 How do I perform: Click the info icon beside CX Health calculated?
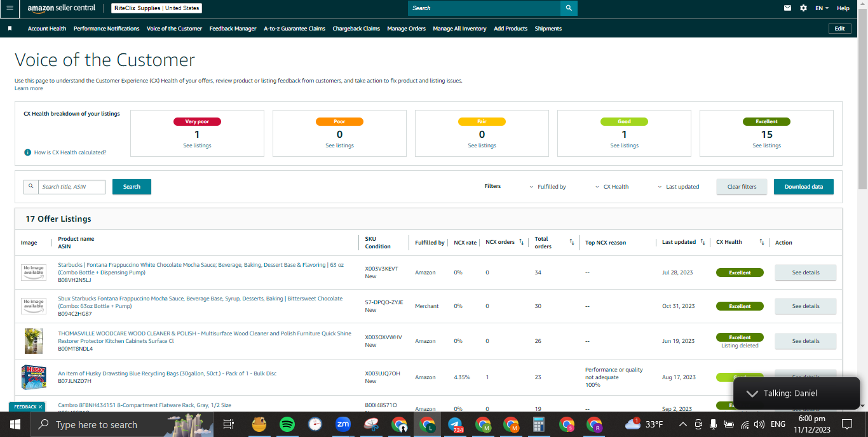(x=27, y=152)
